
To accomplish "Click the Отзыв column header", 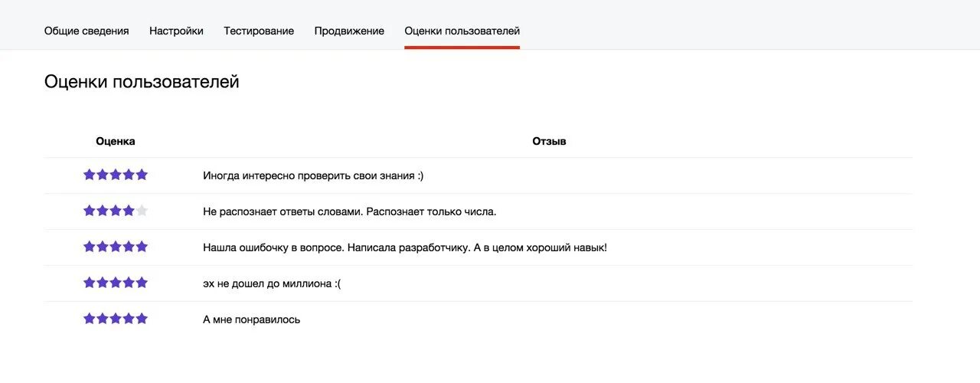I will 549,141.
